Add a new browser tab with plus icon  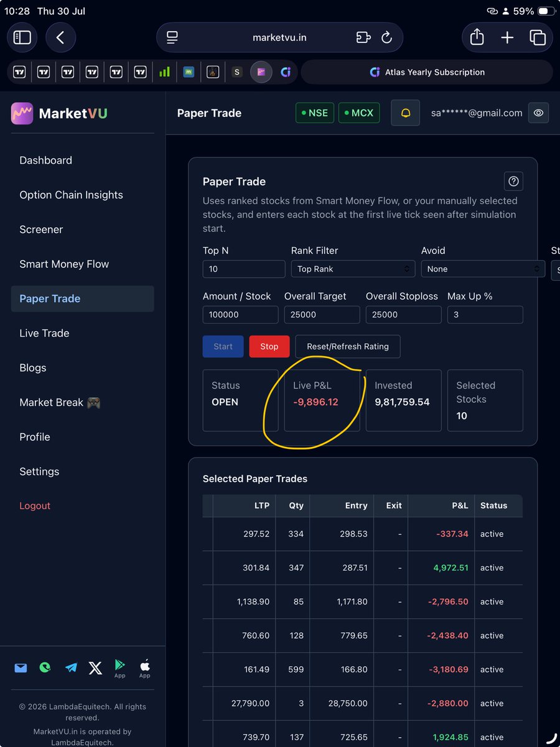coord(507,37)
